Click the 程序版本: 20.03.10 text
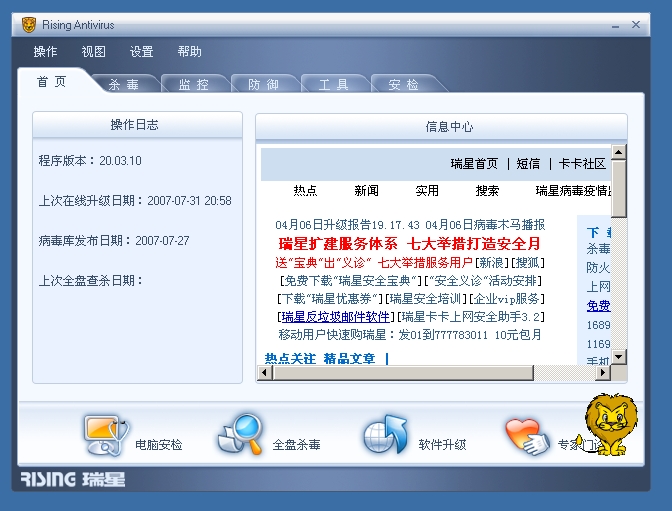Screen dimensions: 672x511 point(90,161)
